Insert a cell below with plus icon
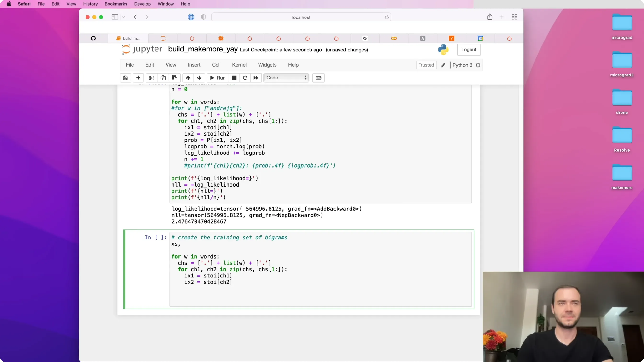644x362 pixels. click(138, 78)
